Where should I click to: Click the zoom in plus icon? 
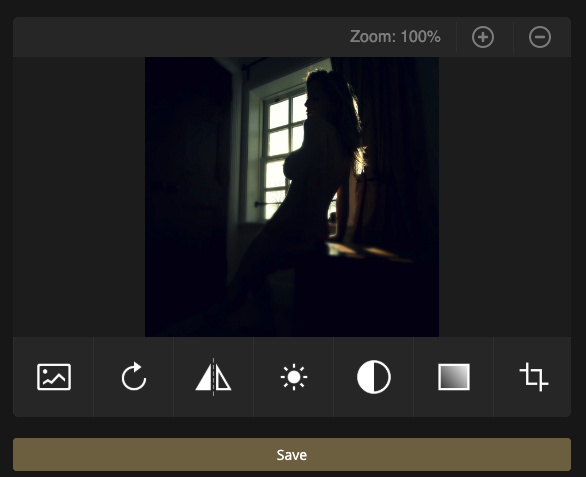click(483, 37)
